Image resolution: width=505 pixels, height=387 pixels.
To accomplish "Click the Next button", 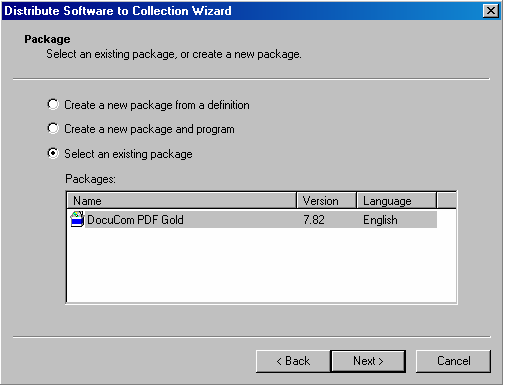I will pyautogui.click(x=368, y=361).
